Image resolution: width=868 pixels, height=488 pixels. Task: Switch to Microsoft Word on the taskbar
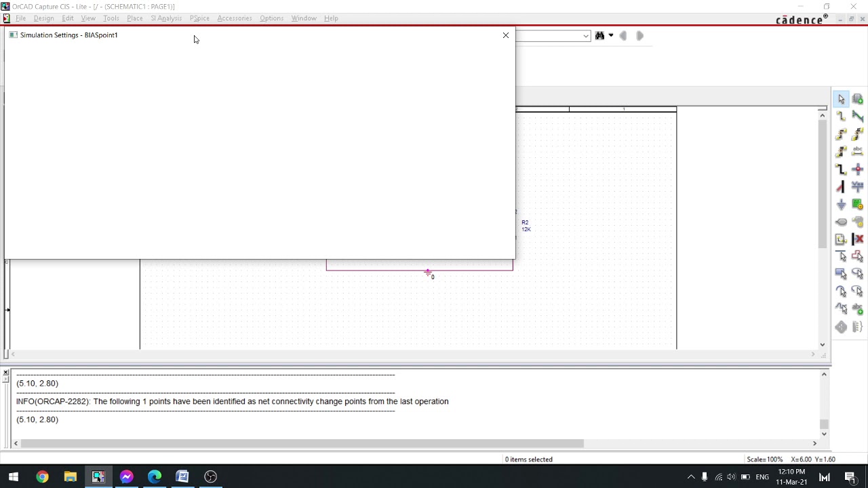182,476
